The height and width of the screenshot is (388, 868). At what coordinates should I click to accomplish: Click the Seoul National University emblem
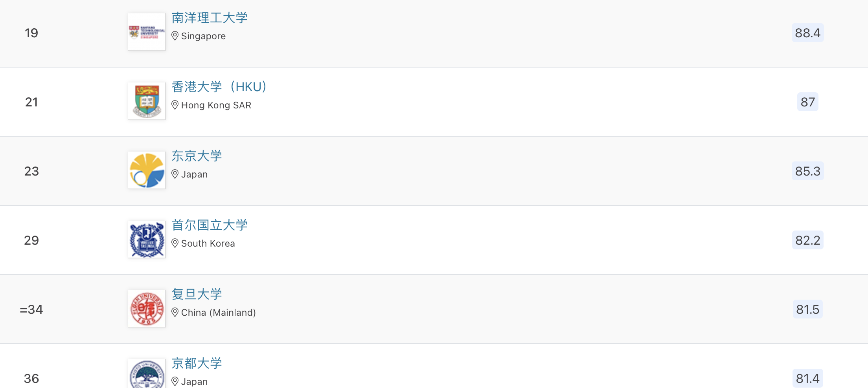147,239
